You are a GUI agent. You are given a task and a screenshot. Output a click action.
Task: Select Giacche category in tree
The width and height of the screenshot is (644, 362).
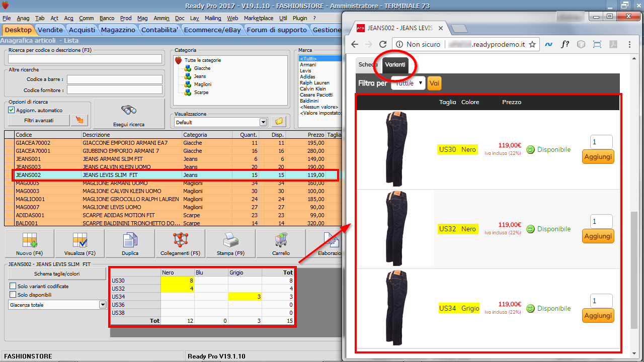tap(202, 68)
